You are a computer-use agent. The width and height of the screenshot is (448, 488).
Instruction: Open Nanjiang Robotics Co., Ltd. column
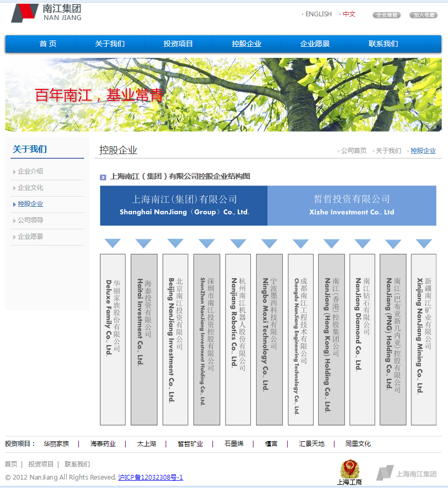pyautogui.click(x=238, y=340)
